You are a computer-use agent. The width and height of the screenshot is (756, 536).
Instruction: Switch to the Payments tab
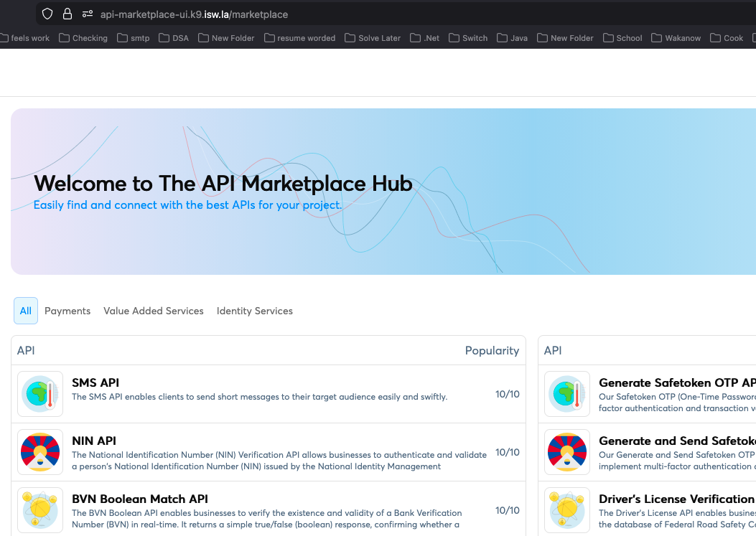[67, 311]
